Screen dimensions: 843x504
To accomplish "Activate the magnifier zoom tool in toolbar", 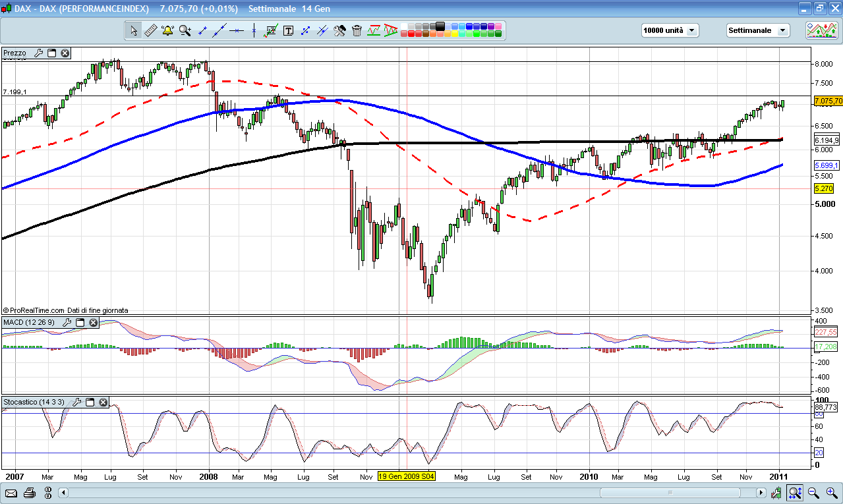I will 185,30.
